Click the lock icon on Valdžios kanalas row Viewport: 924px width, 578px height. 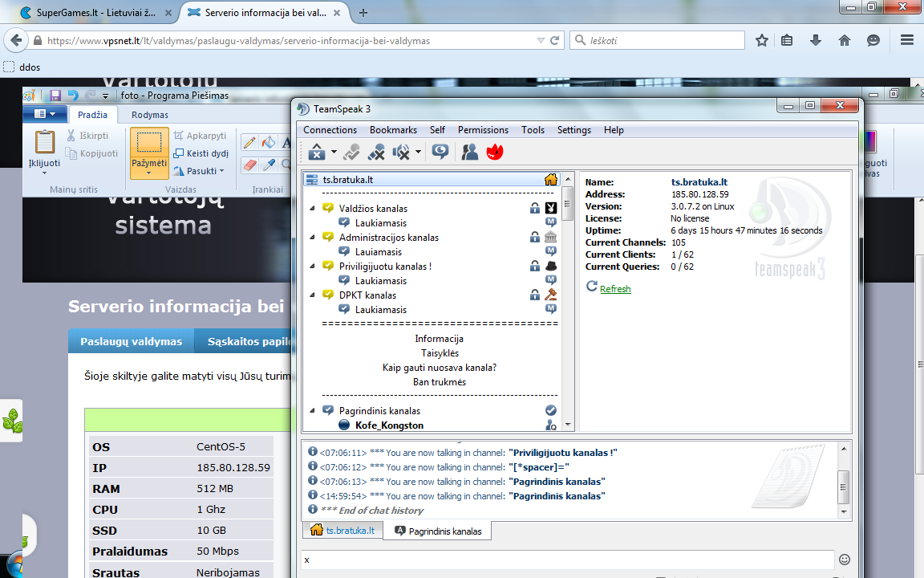click(534, 208)
